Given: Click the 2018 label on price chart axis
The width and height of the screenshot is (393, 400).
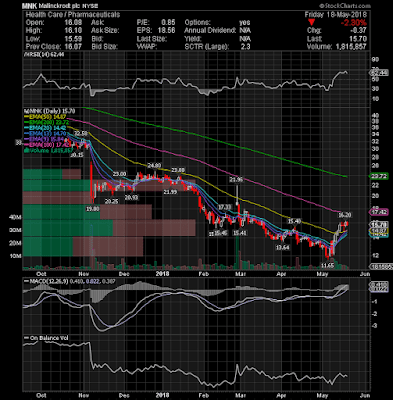Looking at the screenshot, I should pyautogui.click(x=162, y=274).
